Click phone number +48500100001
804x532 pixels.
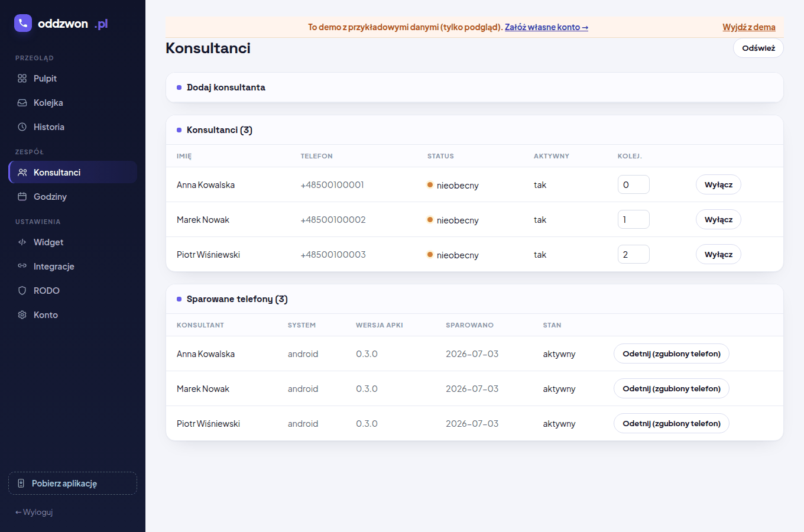[332, 185]
